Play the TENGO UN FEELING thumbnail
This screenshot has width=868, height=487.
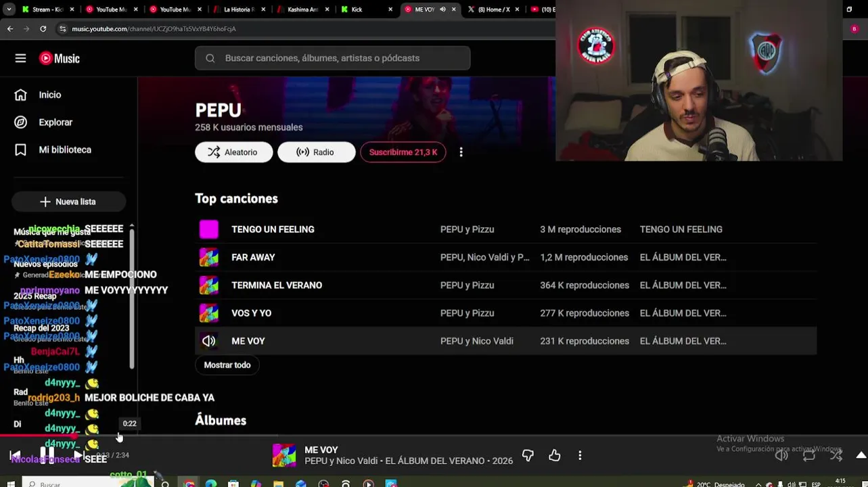[209, 229]
